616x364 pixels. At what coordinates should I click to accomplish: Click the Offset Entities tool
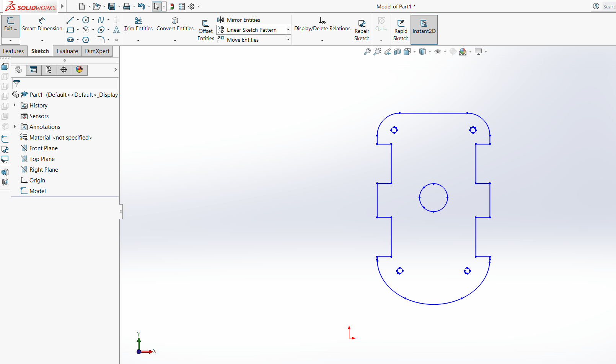tap(205, 30)
